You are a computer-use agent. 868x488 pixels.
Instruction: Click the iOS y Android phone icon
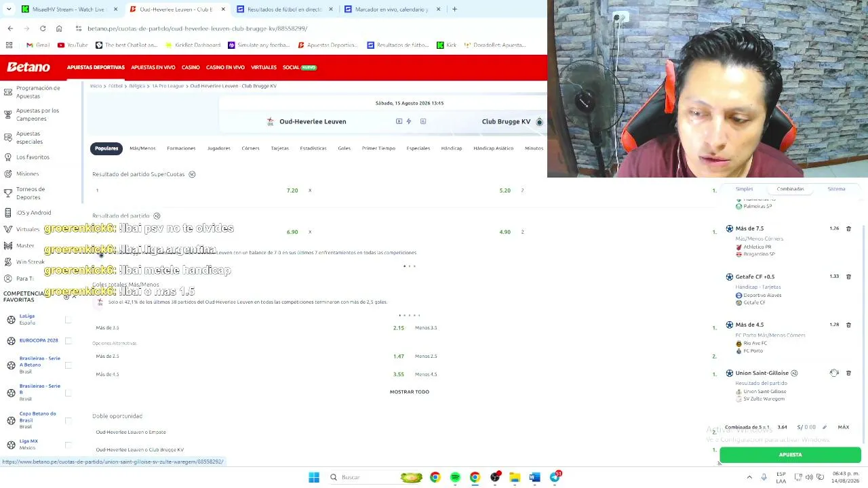[x=8, y=212]
